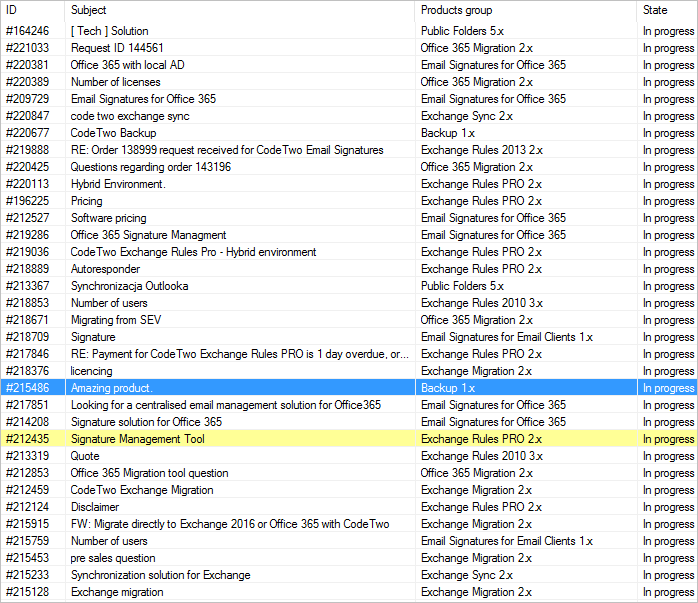
Task: Click 'In progress' state of ticket #221033
Action: click(x=668, y=48)
